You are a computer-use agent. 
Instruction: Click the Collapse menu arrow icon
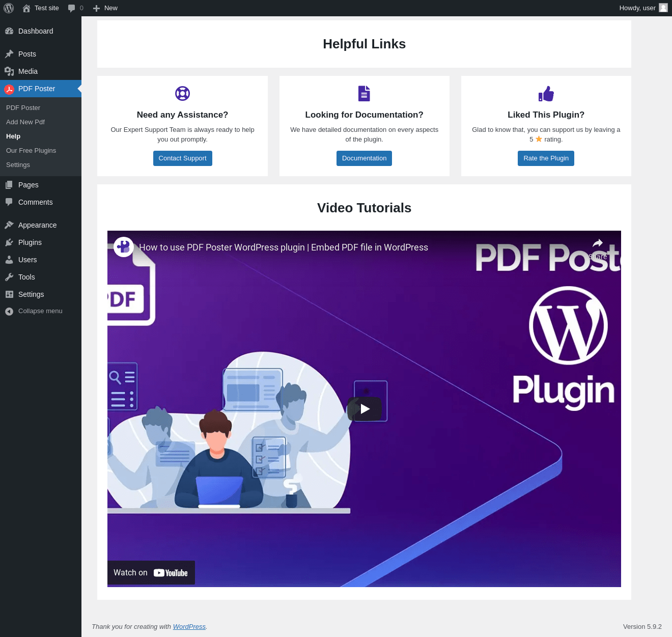(9, 312)
